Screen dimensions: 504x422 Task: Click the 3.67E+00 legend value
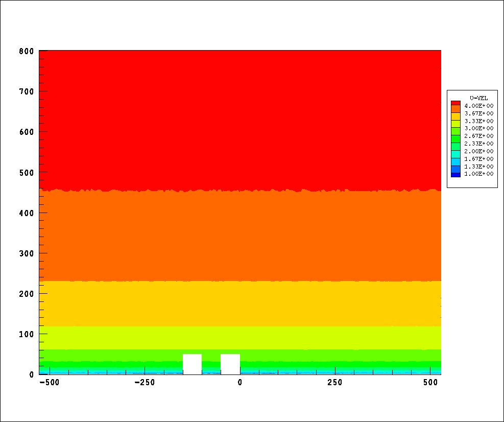tap(478, 113)
